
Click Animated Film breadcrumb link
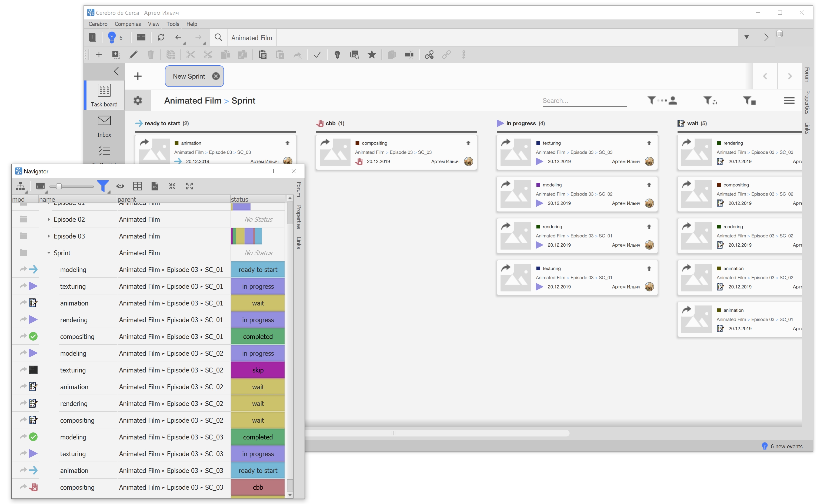tap(193, 100)
